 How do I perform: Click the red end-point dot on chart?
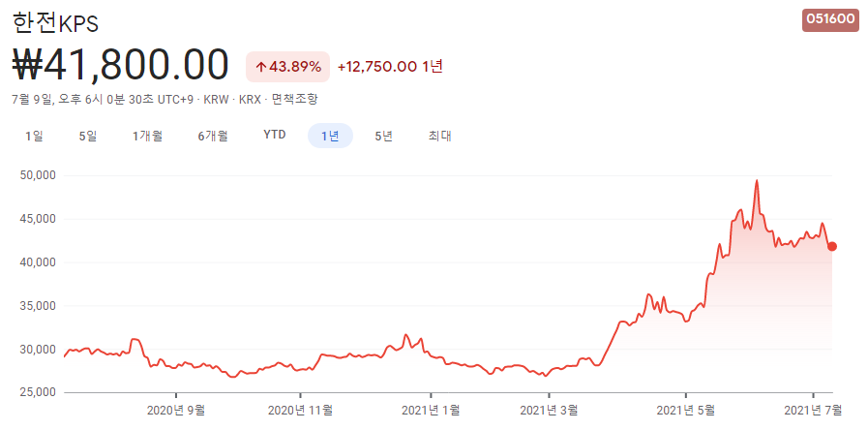coord(832,247)
